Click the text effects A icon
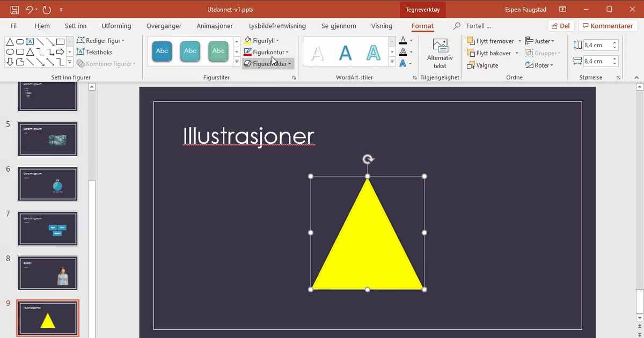The width and height of the screenshot is (644, 338). pyautogui.click(x=403, y=63)
